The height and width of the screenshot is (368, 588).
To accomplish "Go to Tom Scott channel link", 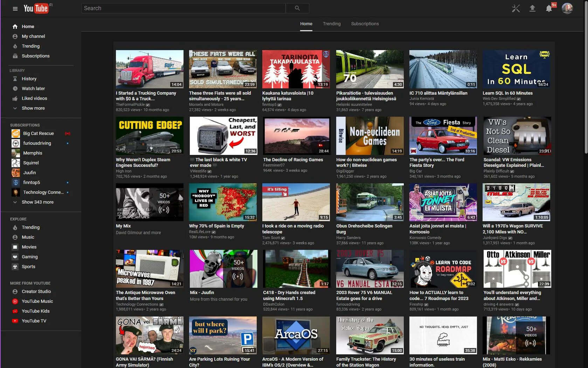I will 271,238.
